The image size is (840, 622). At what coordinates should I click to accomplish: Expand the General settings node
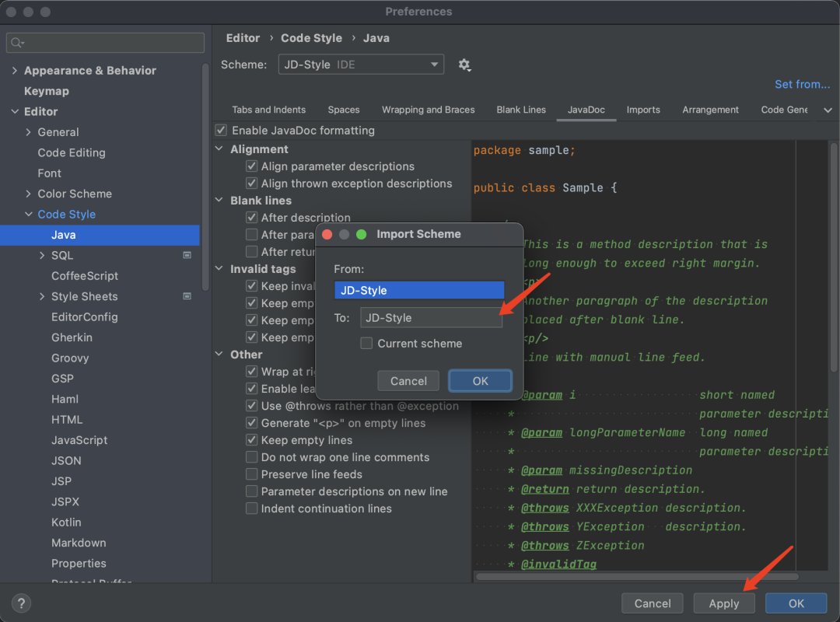click(x=29, y=132)
